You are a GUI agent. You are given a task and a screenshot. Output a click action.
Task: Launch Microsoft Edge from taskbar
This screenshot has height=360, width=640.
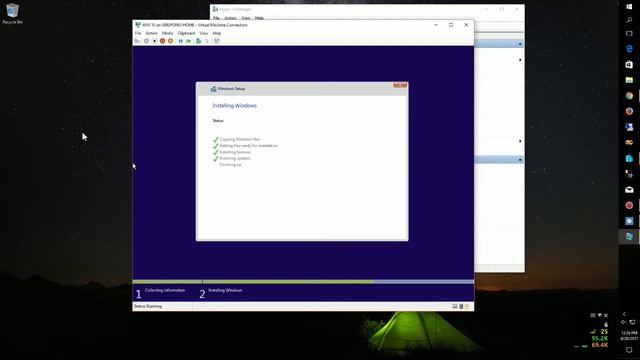click(x=629, y=49)
